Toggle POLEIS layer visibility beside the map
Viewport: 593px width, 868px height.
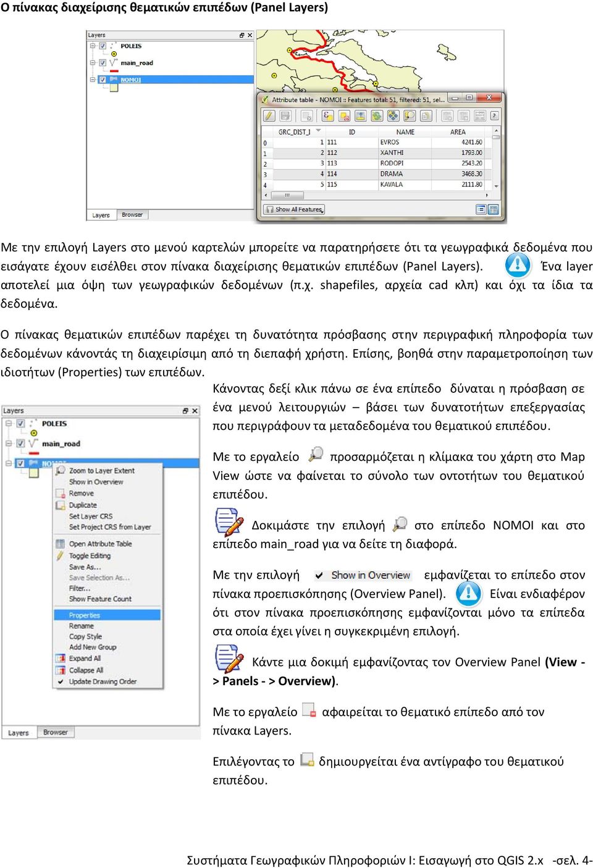tap(102, 46)
